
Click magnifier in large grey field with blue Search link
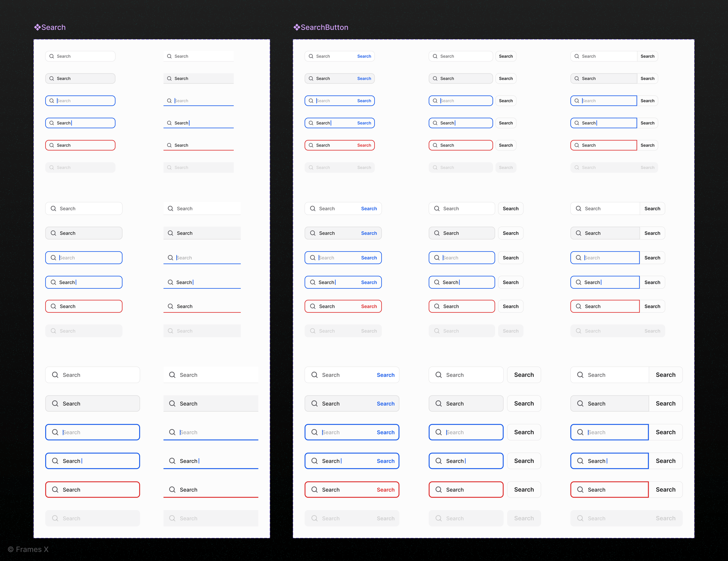(x=315, y=403)
